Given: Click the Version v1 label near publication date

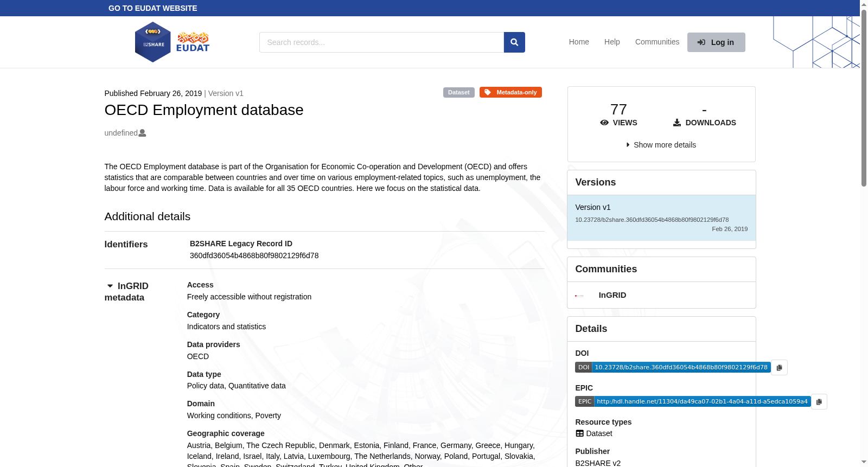Looking at the screenshot, I should [x=226, y=93].
